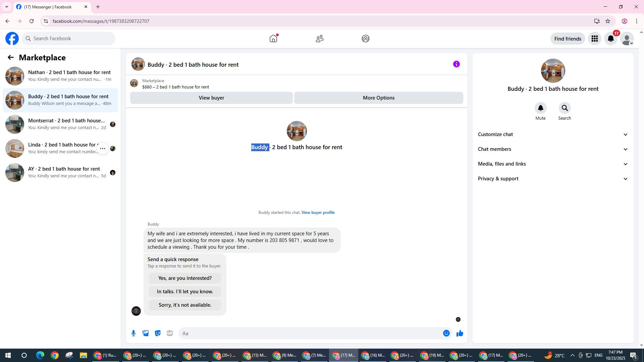Click the voice clip microphone icon
644x362 pixels.
point(133,333)
